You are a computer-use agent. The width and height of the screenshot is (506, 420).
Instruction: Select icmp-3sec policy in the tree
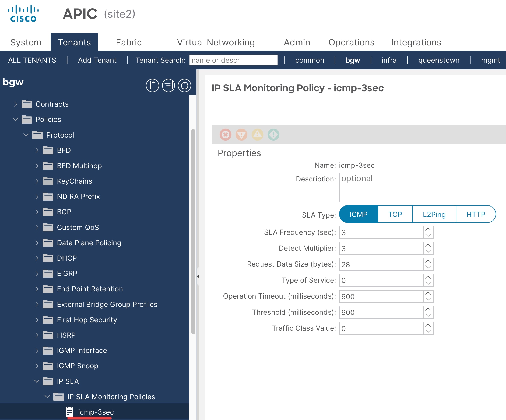tap(96, 412)
